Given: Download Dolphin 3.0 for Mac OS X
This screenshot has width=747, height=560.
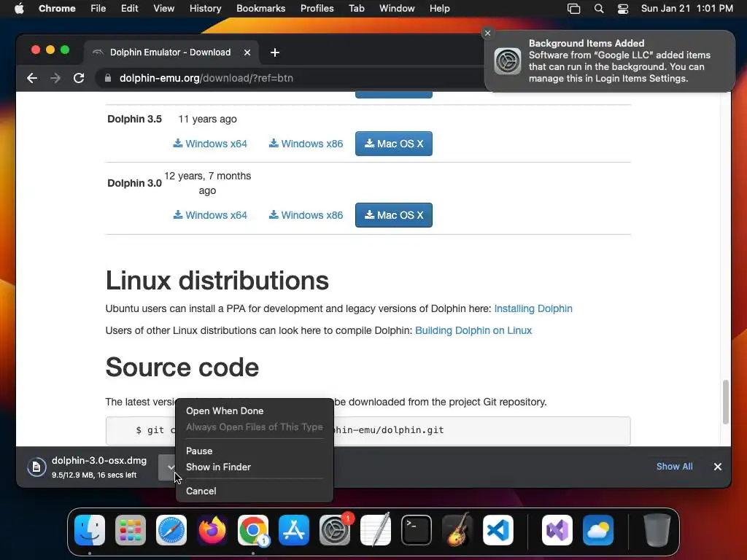Looking at the screenshot, I should pyautogui.click(x=394, y=215).
